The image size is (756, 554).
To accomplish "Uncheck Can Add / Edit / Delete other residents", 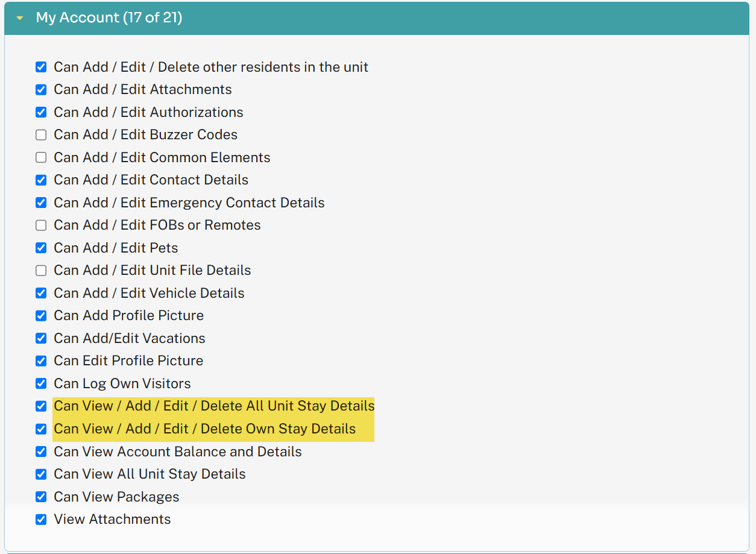I will [41, 67].
